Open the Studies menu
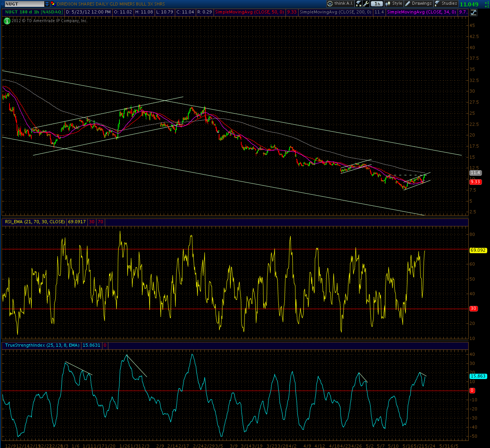 tap(446, 4)
